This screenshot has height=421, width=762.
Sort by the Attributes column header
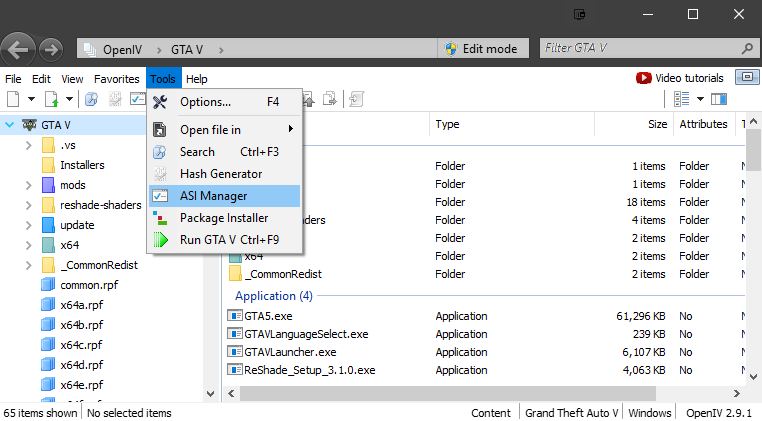tap(704, 124)
